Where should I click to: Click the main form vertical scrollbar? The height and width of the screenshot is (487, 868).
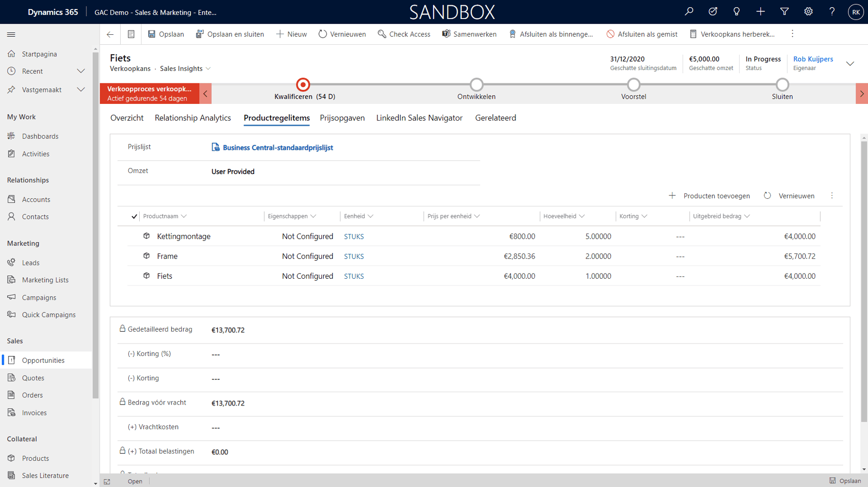(864, 281)
